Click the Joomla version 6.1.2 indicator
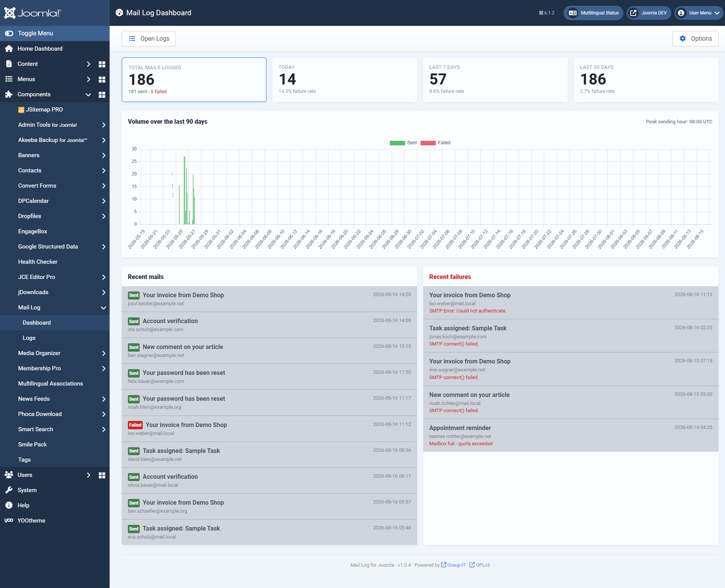 pos(547,13)
